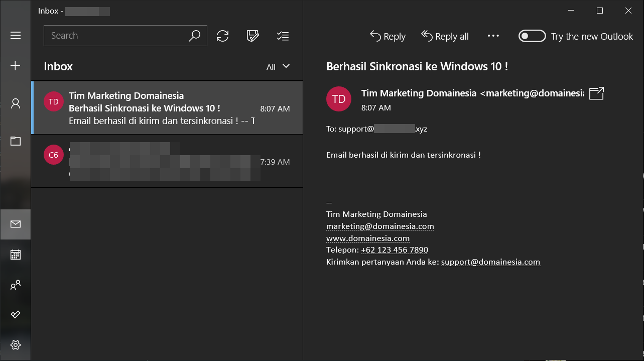Open the All messages filter dropdown
The width and height of the screenshot is (644, 361).
point(278,66)
